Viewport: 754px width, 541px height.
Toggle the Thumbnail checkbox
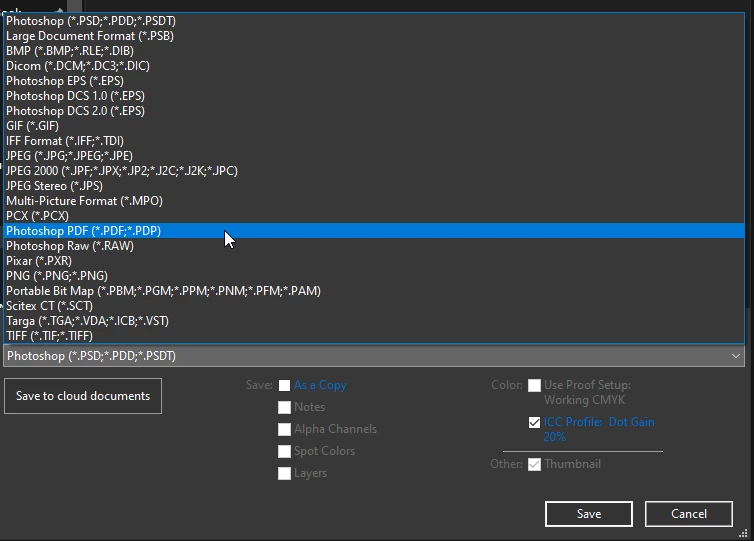(534, 464)
